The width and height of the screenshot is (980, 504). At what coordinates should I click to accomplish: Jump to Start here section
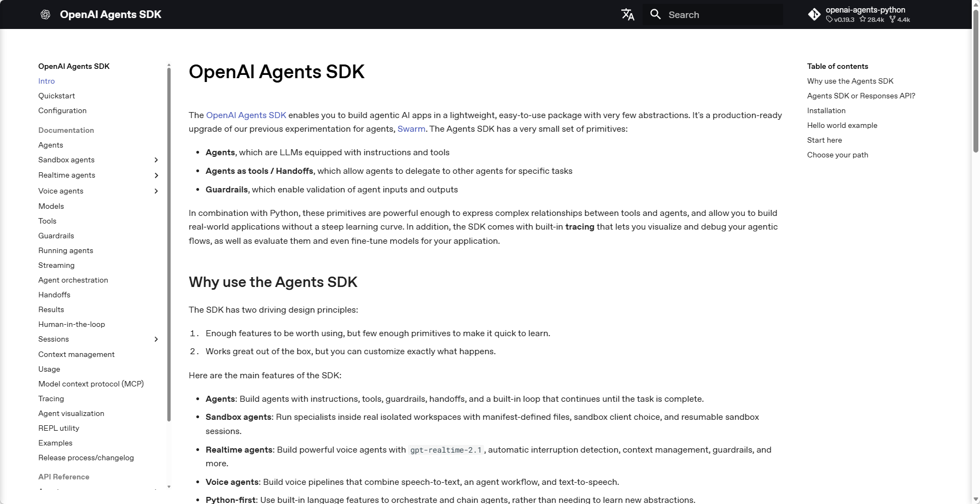click(x=824, y=140)
